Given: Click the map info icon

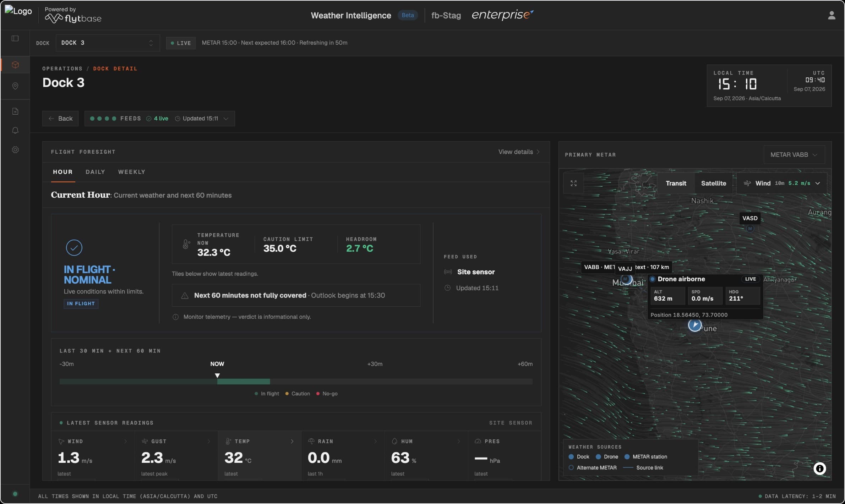Looking at the screenshot, I should pyautogui.click(x=819, y=469).
